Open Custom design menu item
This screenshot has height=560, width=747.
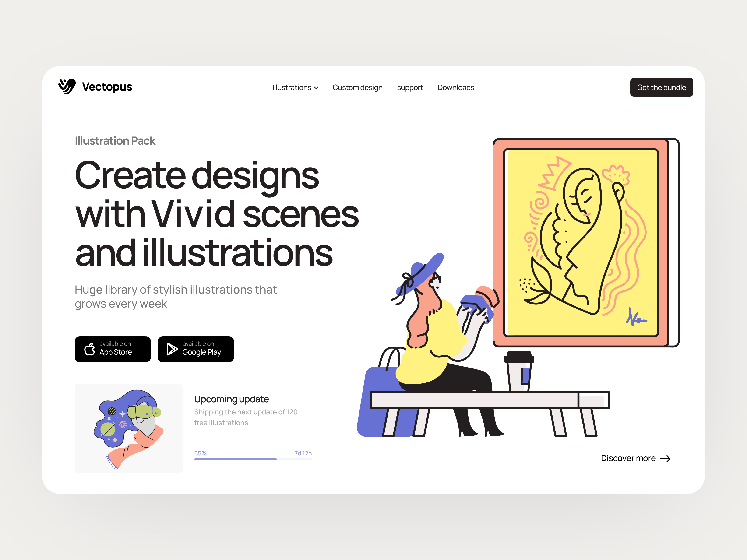pos(358,87)
